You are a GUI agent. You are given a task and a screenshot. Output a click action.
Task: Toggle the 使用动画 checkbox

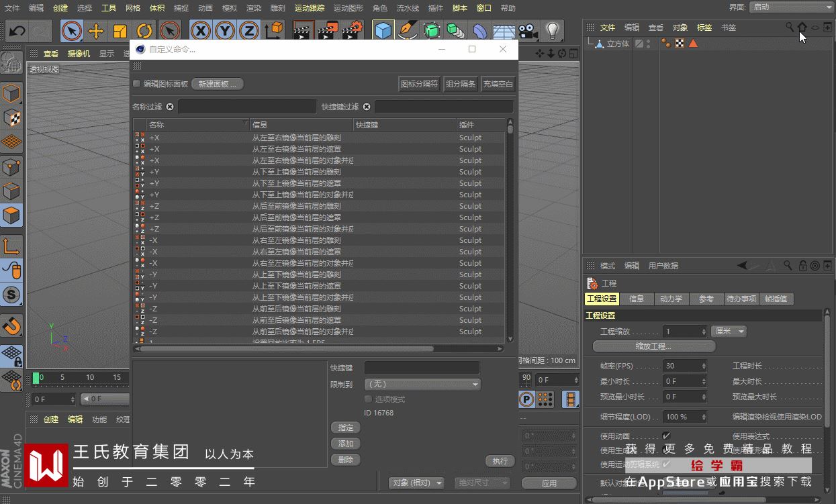(667, 436)
